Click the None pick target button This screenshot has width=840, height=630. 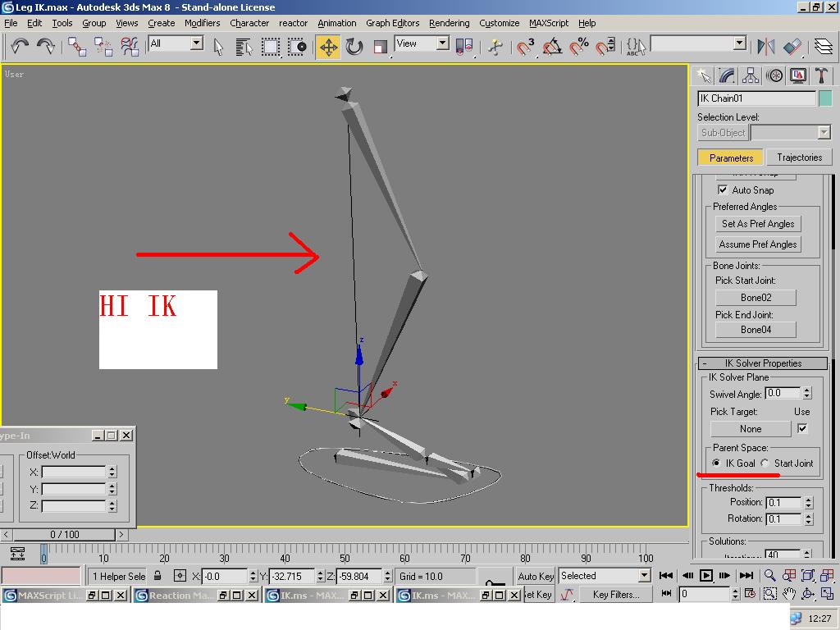750,428
